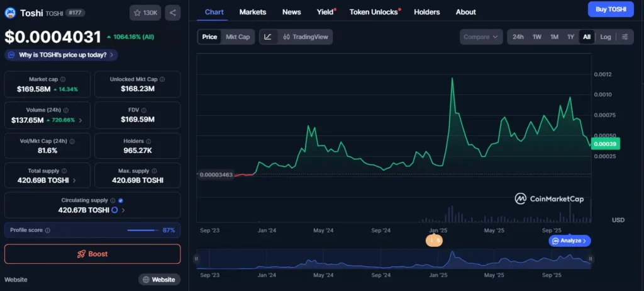Viewport: 644px width, 291px height.
Task: Open the Markets tab
Action: pyautogui.click(x=253, y=12)
